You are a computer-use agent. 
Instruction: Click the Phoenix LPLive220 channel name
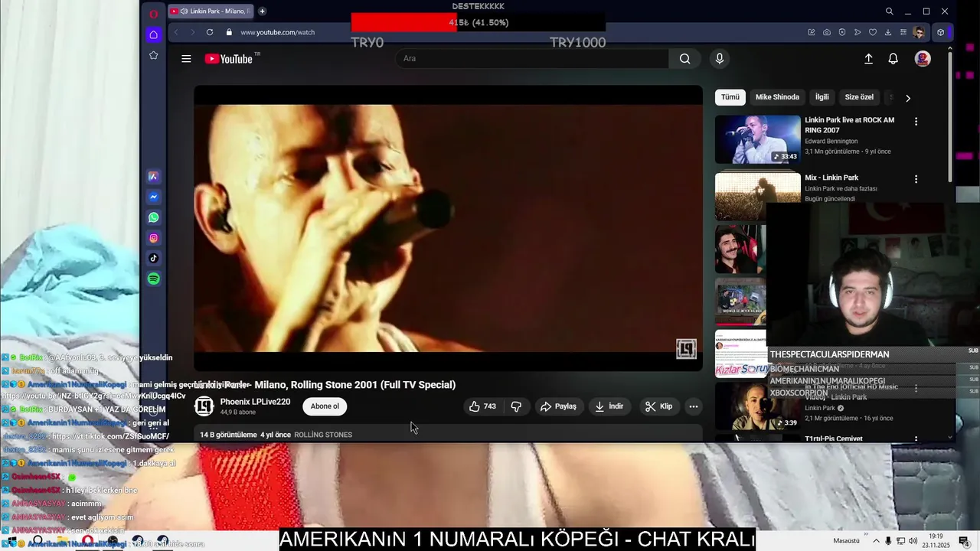pyautogui.click(x=255, y=402)
